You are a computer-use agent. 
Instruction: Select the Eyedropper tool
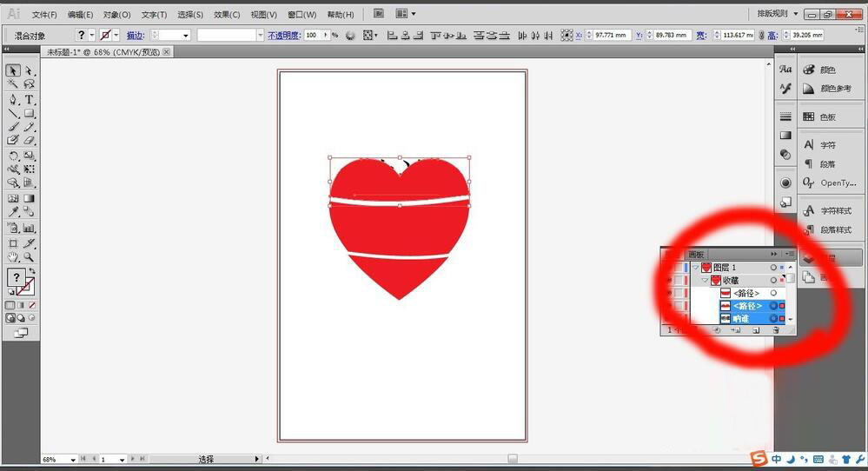point(13,211)
